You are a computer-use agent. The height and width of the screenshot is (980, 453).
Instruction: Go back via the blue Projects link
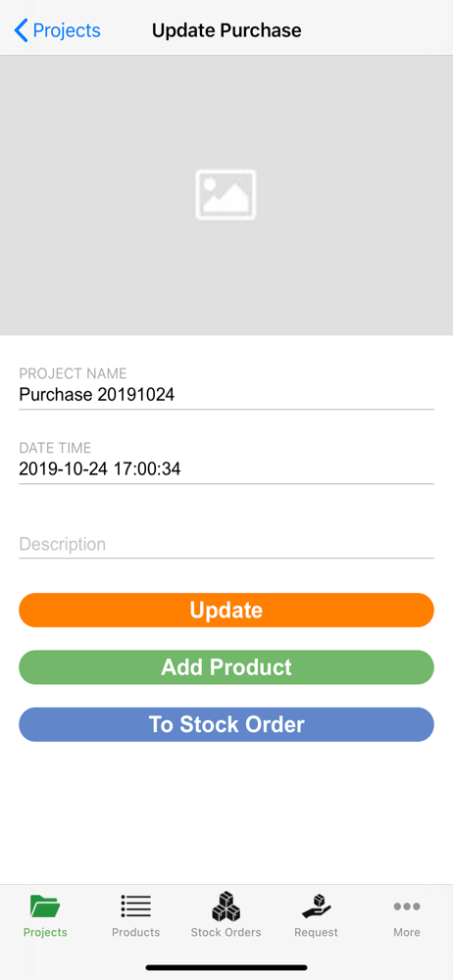67,30
